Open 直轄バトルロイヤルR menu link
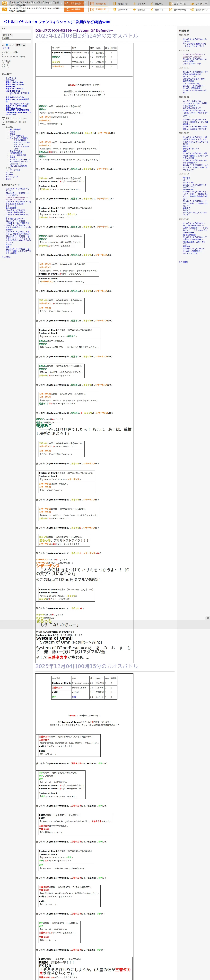Viewport: 210px width, 980px height. [x=15, y=82]
